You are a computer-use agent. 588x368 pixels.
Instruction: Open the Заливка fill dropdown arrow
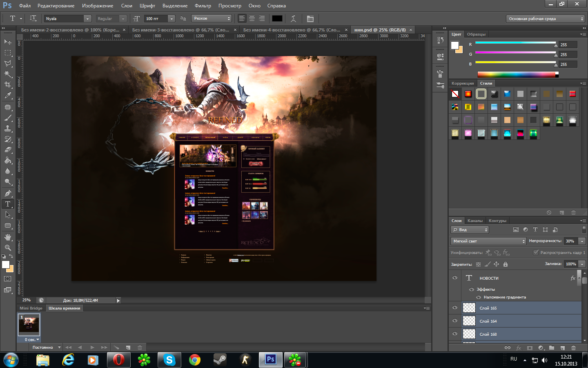point(582,264)
